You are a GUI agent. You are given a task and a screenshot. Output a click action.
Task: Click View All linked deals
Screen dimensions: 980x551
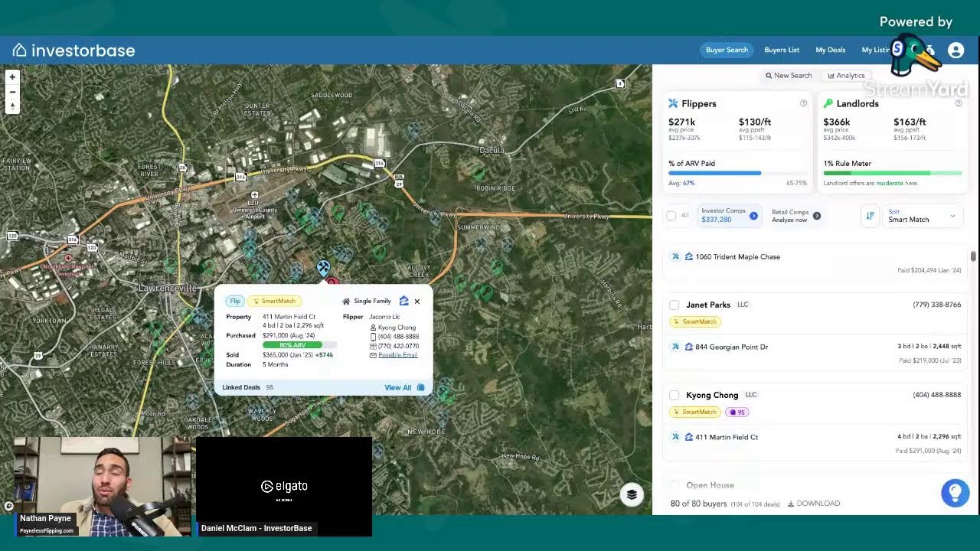click(x=398, y=387)
